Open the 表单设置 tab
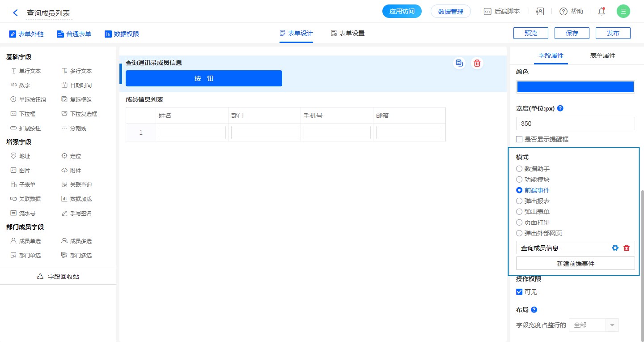The height and width of the screenshot is (342, 644). coord(347,33)
